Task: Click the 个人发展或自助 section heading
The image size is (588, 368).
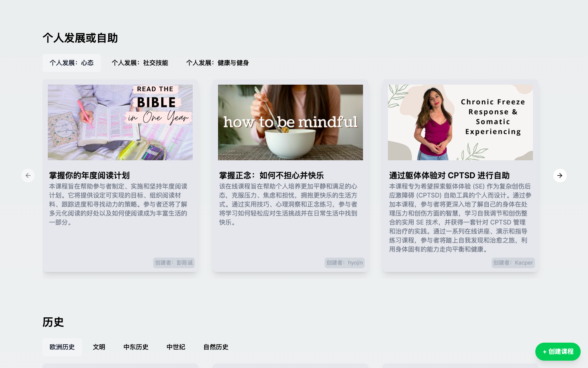Action: (80, 38)
